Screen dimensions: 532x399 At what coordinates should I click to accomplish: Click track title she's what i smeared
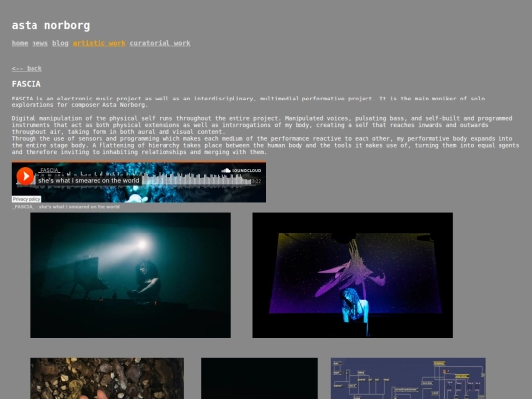coord(89,181)
